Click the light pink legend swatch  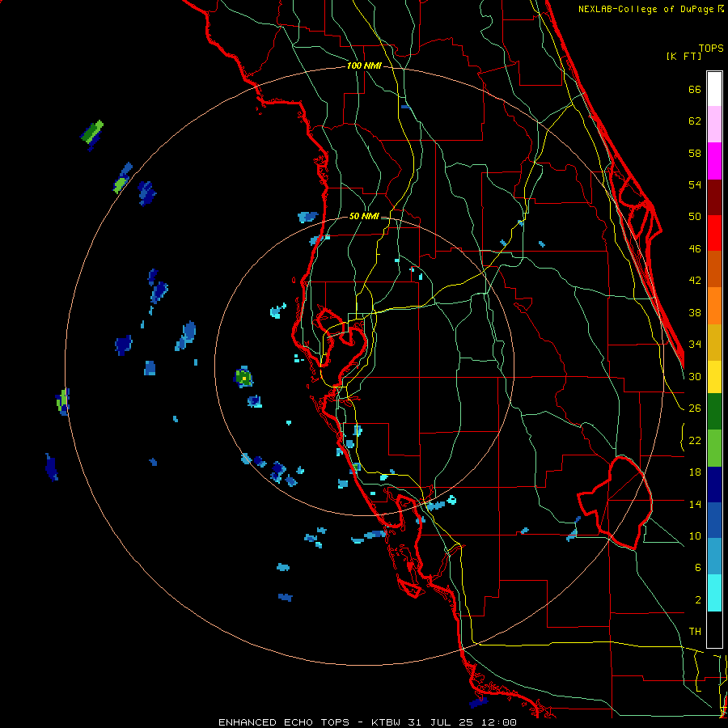point(714,125)
